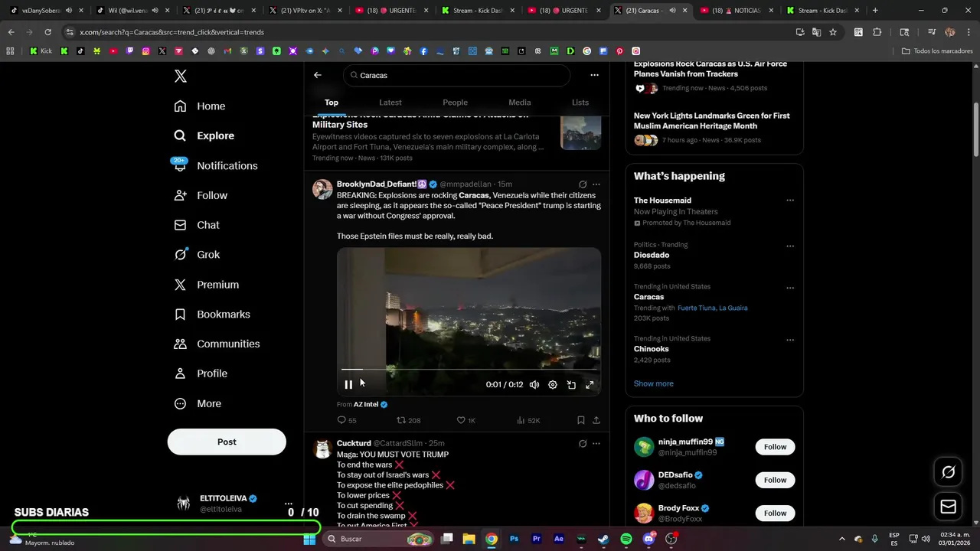980x551 pixels.
Task: Open The Housemaid options menu
Action: click(x=790, y=201)
